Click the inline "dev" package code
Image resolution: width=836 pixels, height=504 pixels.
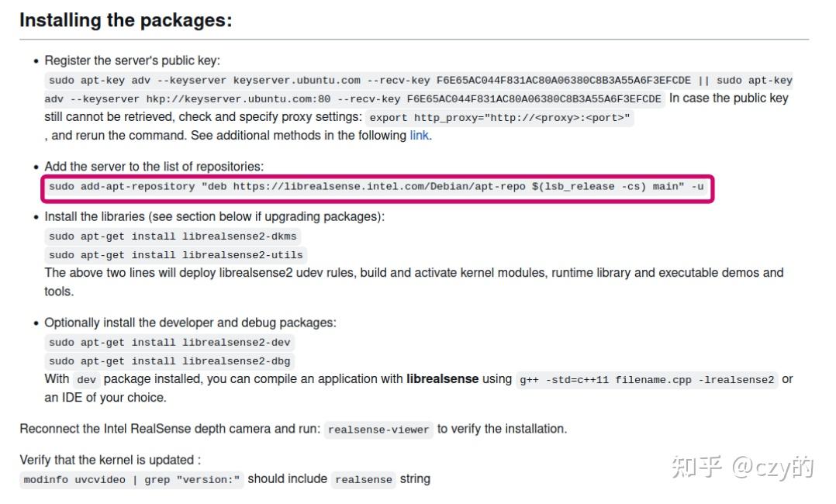point(86,380)
